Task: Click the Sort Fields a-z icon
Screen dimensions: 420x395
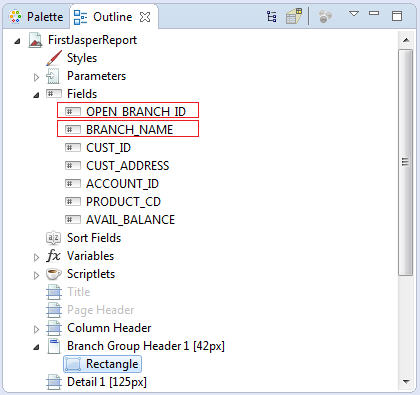Action: 54,238
